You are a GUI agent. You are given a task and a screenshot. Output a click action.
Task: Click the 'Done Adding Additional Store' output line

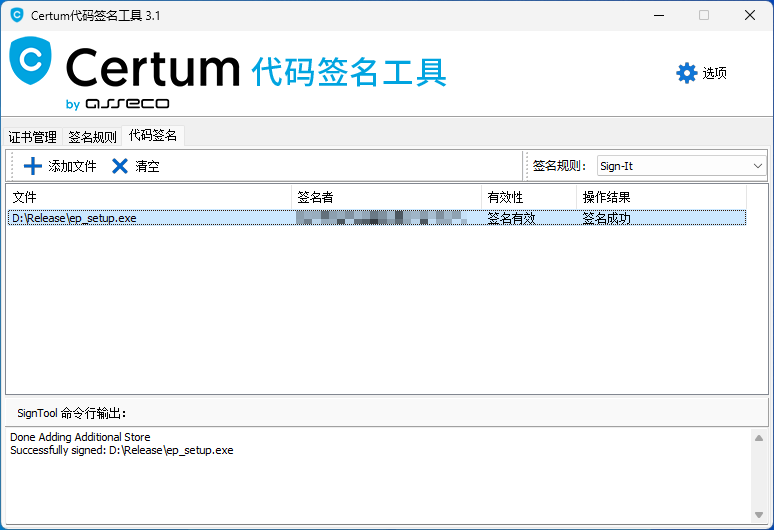pos(80,437)
